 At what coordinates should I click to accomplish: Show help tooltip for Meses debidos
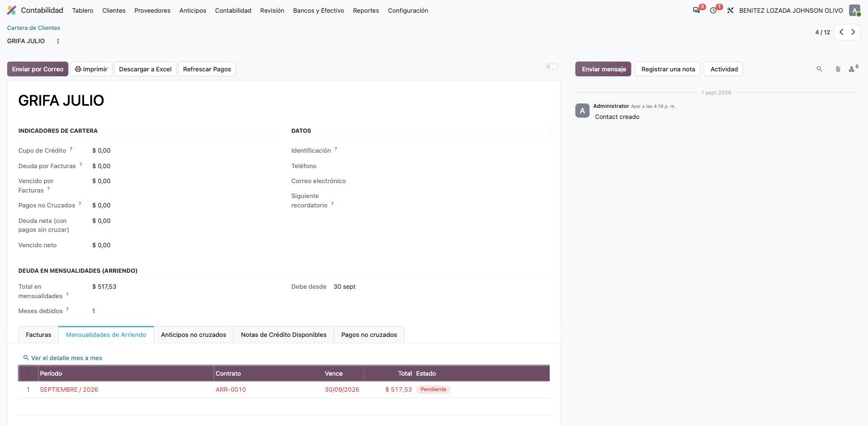[68, 309]
